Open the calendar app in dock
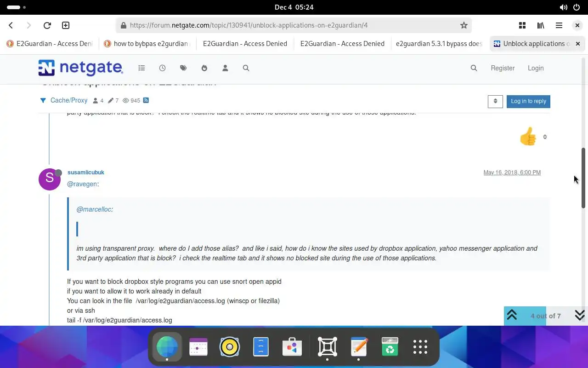Image resolution: width=588 pixels, height=368 pixels. (198, 347)
